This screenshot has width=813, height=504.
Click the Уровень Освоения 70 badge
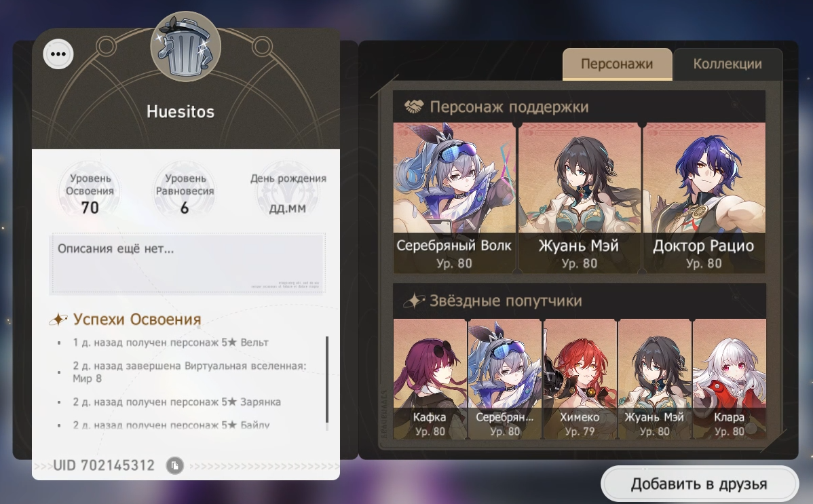[90, 193]
